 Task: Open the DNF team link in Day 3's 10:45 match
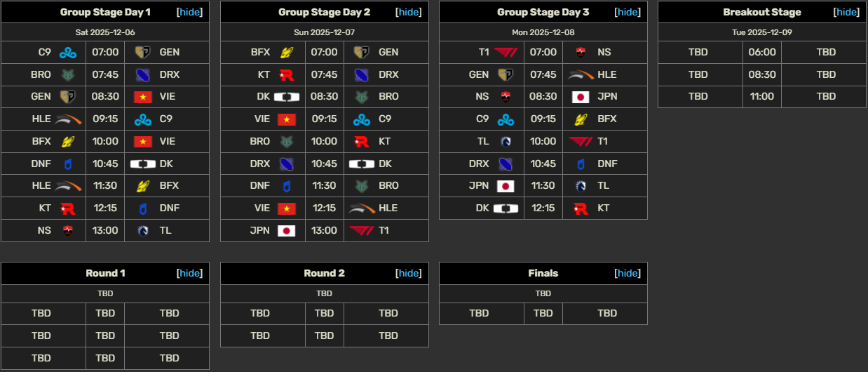click(x=607, y=164)
